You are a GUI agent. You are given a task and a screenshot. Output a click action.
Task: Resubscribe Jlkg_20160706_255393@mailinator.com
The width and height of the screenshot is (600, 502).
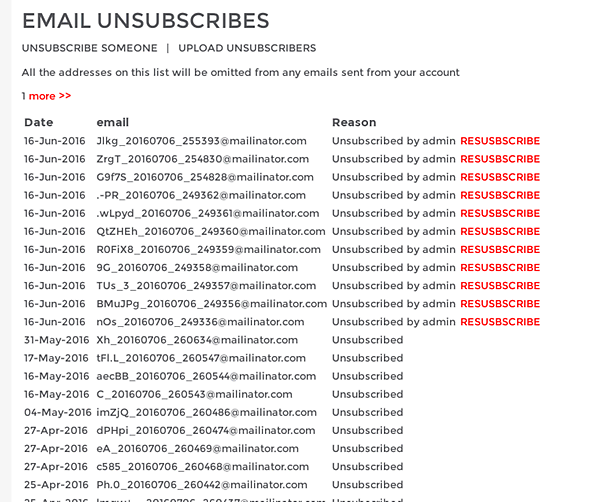point(500,141)
